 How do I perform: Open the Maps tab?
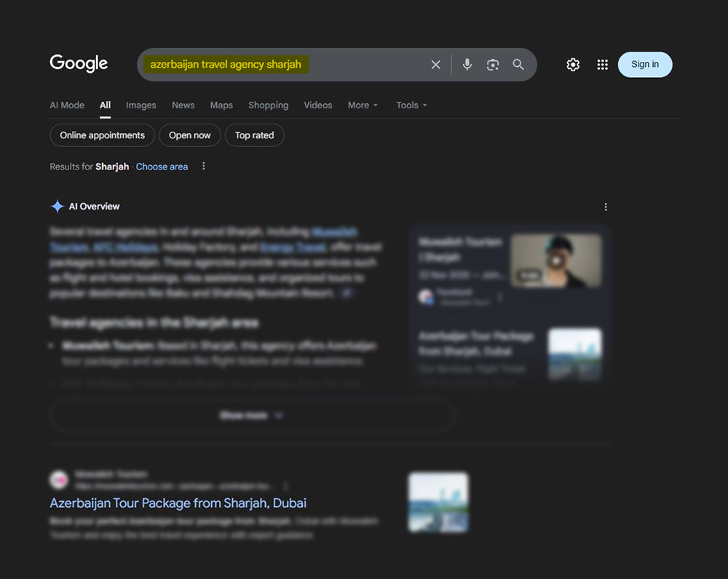click(221, 105)
